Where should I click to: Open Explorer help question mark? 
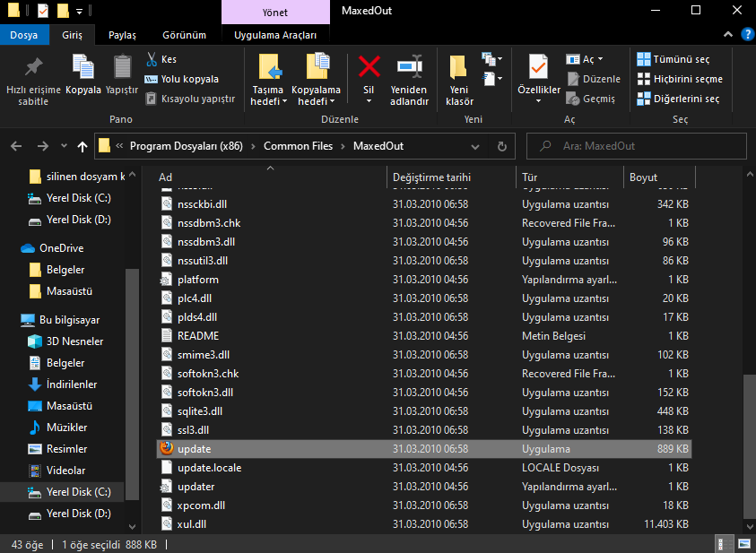pyautogui.click(x=747, y=34)
